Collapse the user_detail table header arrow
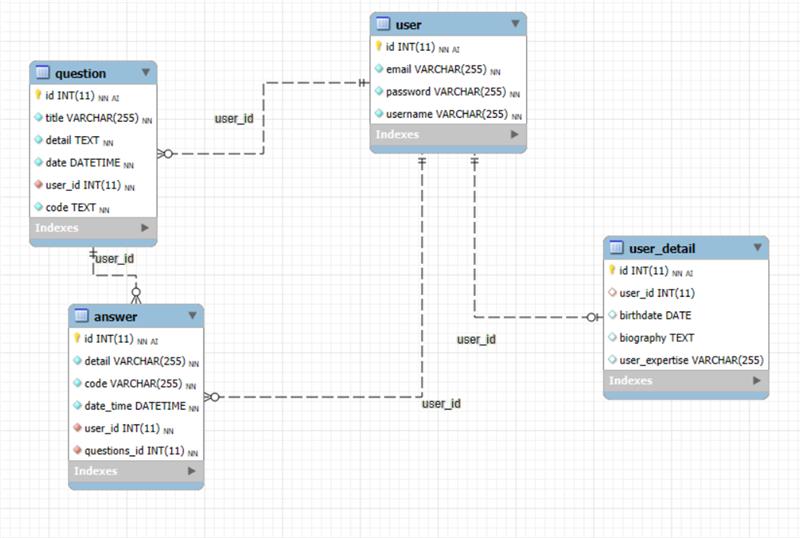 (x=756, y=247)
